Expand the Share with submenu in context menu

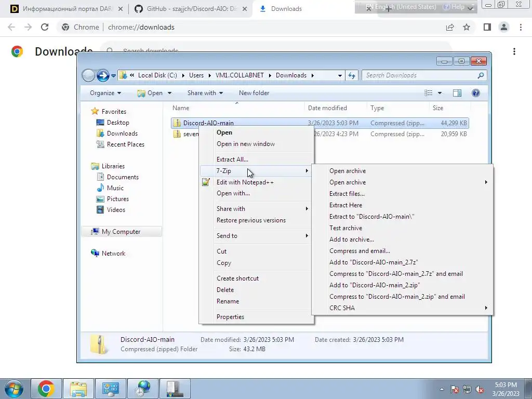click(256, 209)
